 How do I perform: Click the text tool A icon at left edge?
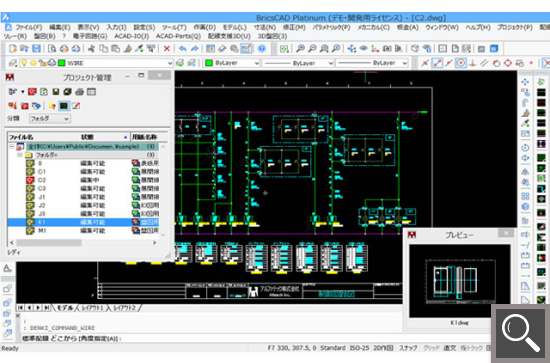[x=7, y=269]
